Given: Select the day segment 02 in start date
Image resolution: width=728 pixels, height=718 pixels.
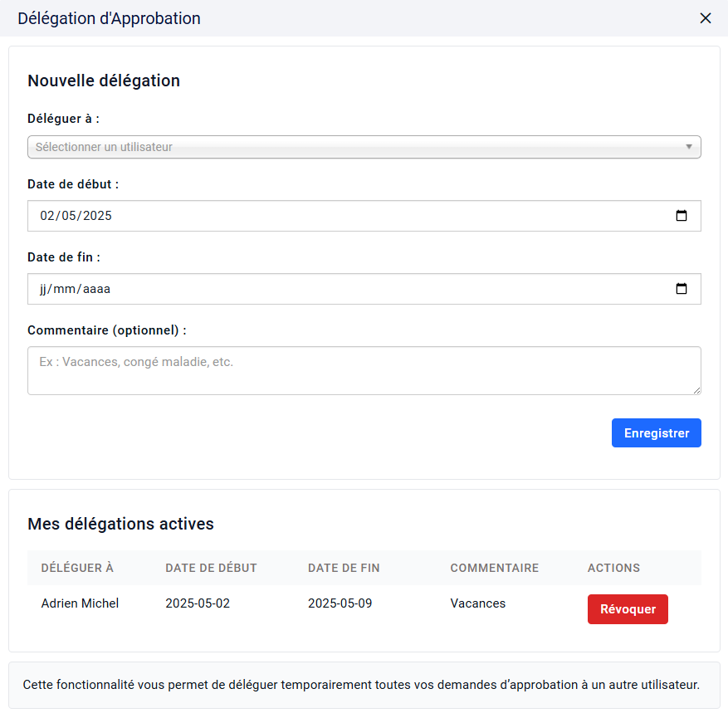Looking at the screenshot, I should 46,216.
